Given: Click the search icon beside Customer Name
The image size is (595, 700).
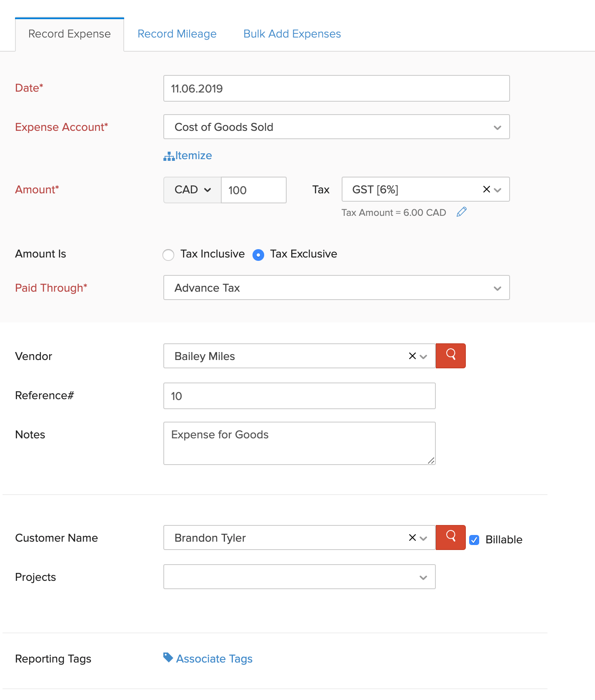Looking at the screenshot, I should click(x=450, y=537).
